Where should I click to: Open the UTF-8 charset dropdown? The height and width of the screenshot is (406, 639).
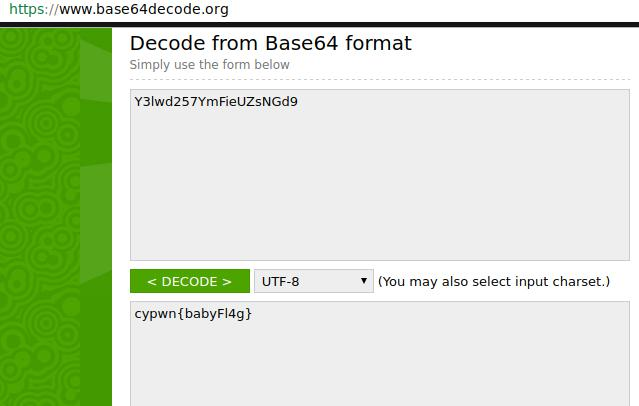[314, 281]
